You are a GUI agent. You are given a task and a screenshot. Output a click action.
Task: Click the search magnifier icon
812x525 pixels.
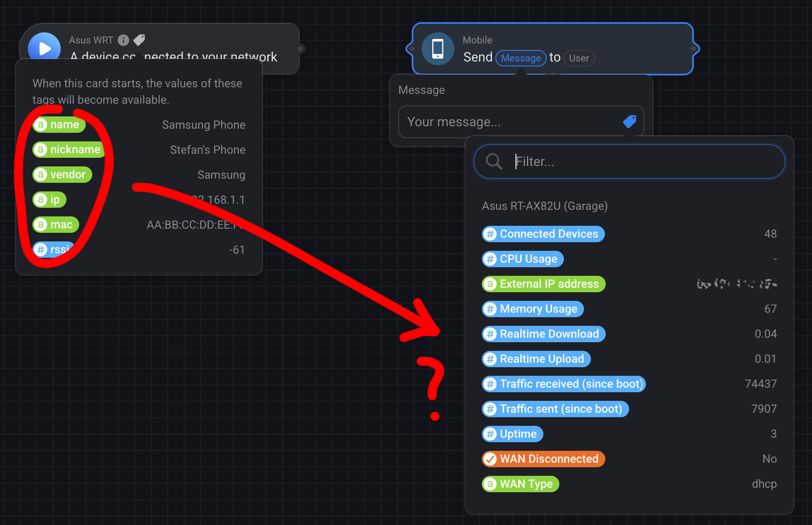(x=494, y=161)
